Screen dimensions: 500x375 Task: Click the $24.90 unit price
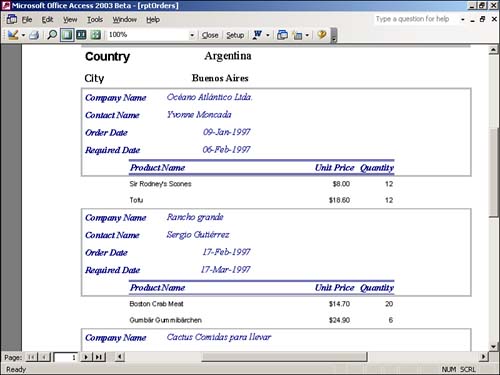coord(339,320)
